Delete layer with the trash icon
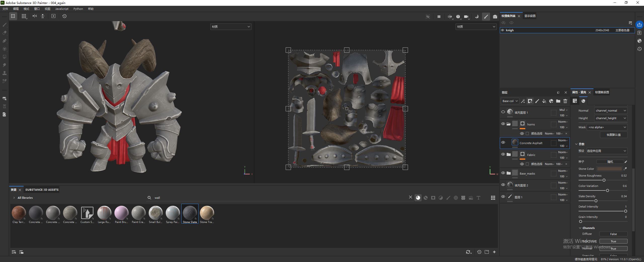This screenshot has height=262, width=644. click(565, 101)
